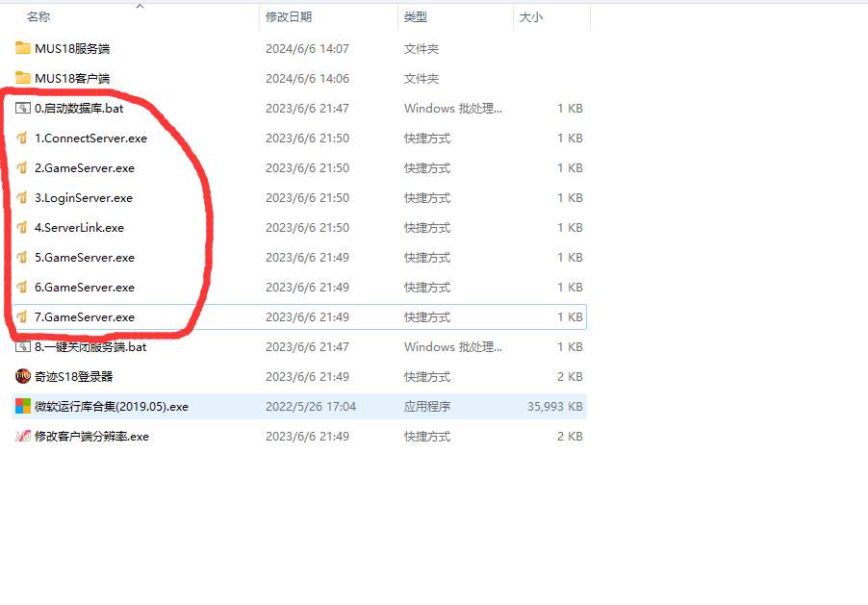Click the 大小 column header

click(x=531, y=17)
